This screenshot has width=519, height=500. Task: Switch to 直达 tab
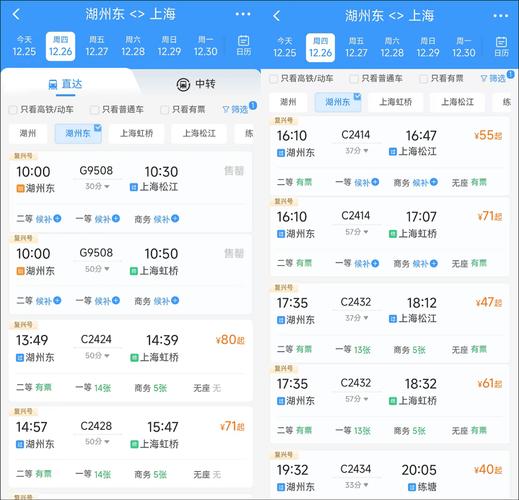click(x=65, y=84)
